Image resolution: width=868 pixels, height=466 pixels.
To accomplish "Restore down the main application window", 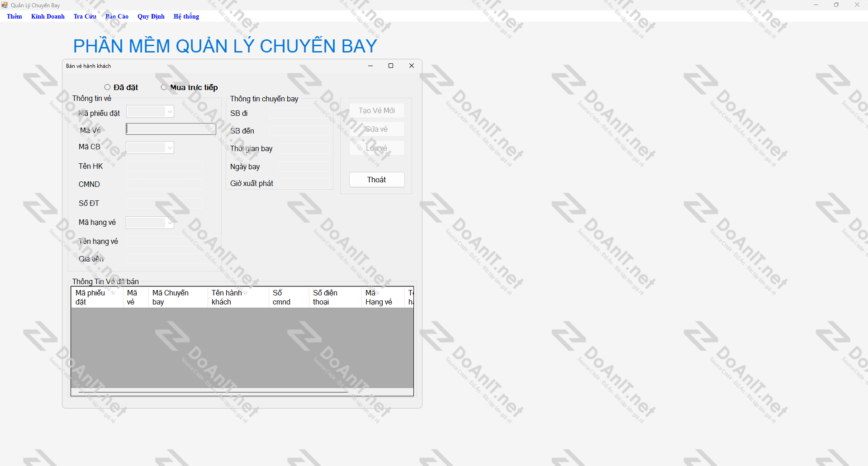I will coord(836,5).
